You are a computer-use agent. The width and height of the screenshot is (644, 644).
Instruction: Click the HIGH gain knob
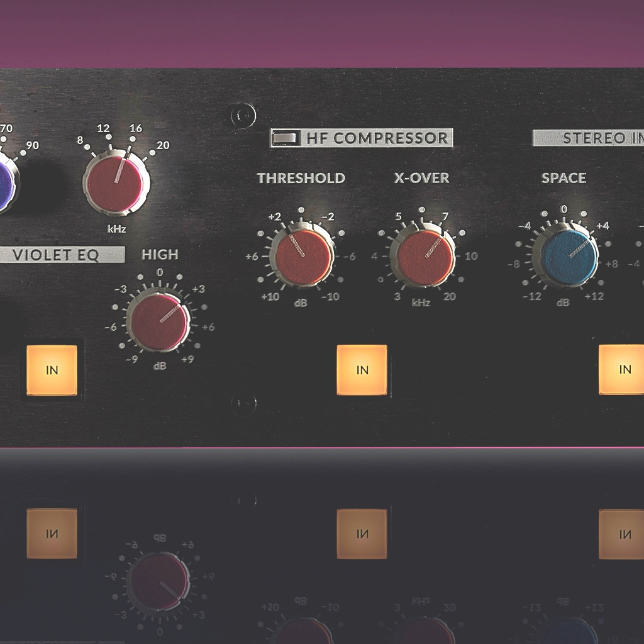(158, 320)
